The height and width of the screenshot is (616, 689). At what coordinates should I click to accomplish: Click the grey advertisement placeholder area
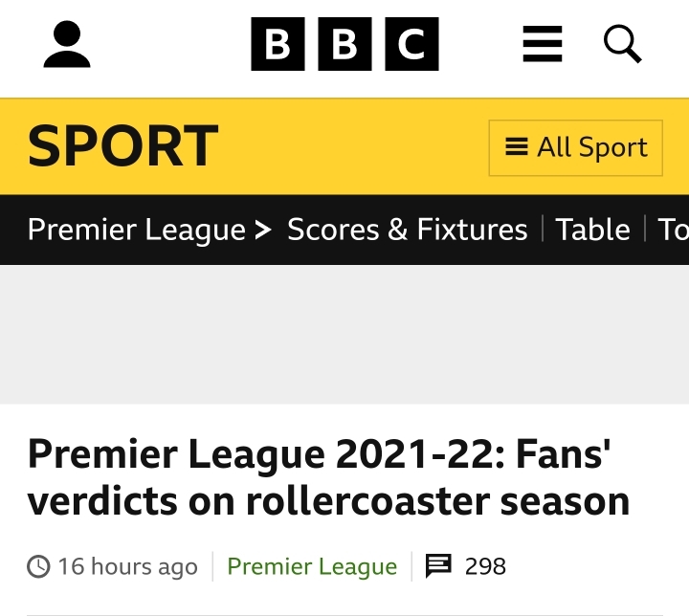(x=344, y=335)
